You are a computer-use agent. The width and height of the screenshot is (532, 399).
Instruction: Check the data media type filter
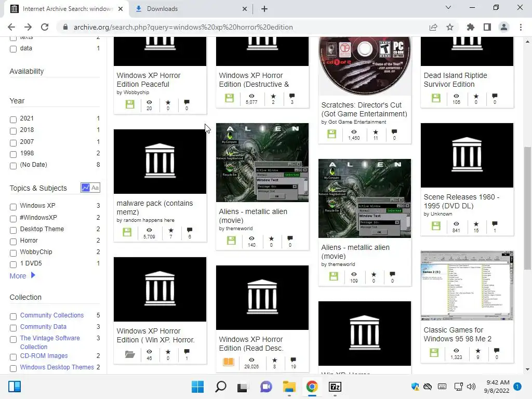coord(13,49)
